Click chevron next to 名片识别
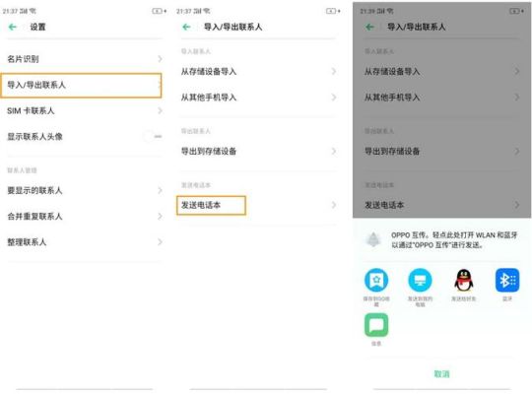 click(x=160, y=59)
